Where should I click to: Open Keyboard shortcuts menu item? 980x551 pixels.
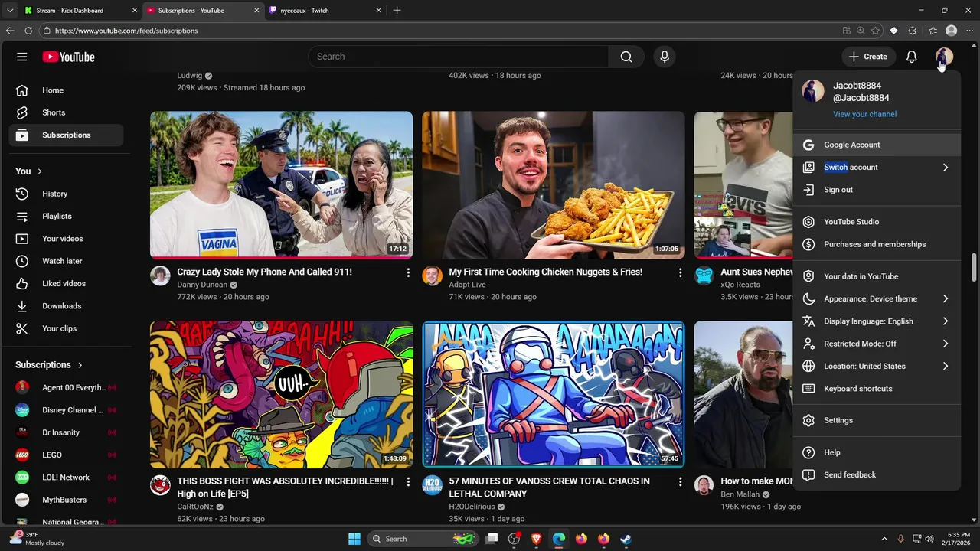click(877, 389)
